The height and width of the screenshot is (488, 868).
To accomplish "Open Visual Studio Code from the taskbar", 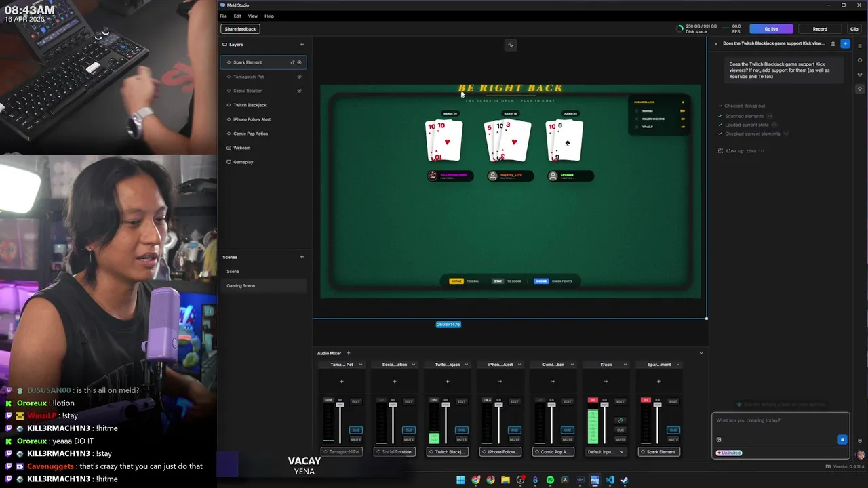I will [610, 480].
